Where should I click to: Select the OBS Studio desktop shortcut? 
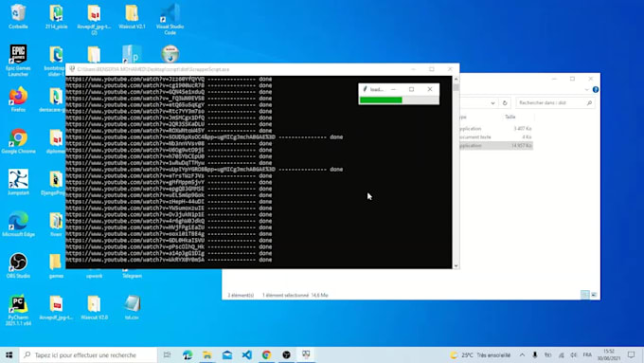tap(18, 265)
